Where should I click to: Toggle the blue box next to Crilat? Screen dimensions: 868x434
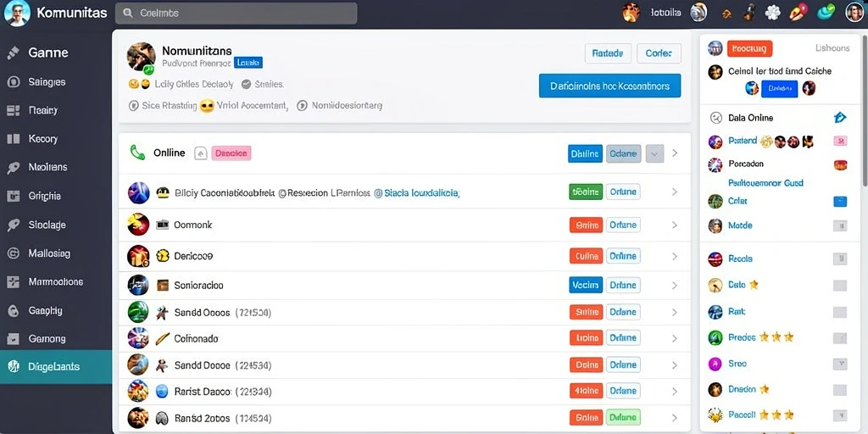(x=840, y=202)
